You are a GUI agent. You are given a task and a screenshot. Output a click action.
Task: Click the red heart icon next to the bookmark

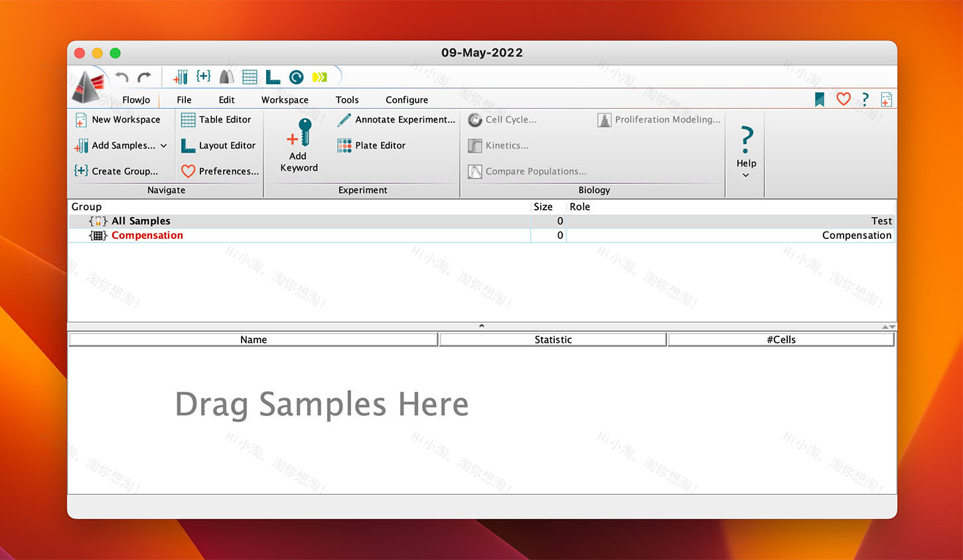tap(843, 98)
